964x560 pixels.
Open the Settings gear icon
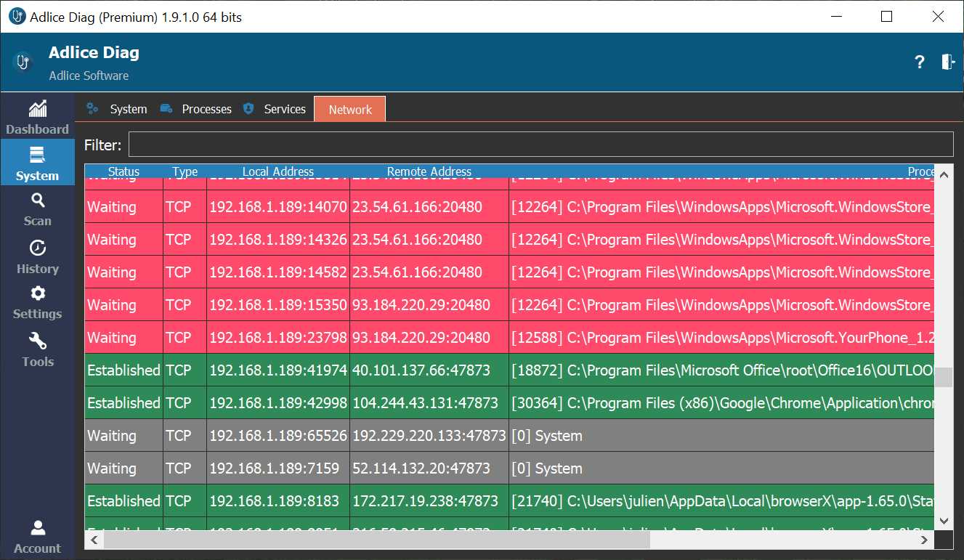38,294
